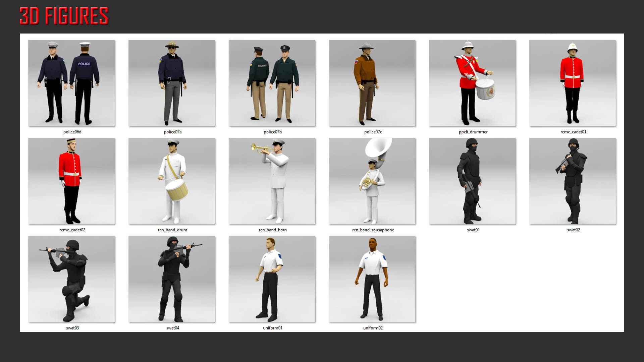Image resolution: width=644 pixels, height=362 pixels.
Task: Open the police07a figure thumbnail
Action: [x=172, y=83]
